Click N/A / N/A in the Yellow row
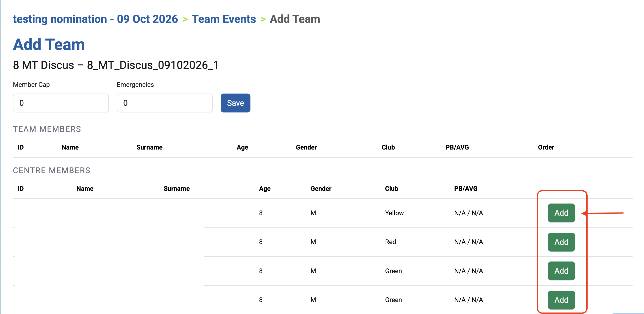 pos(469,213)
